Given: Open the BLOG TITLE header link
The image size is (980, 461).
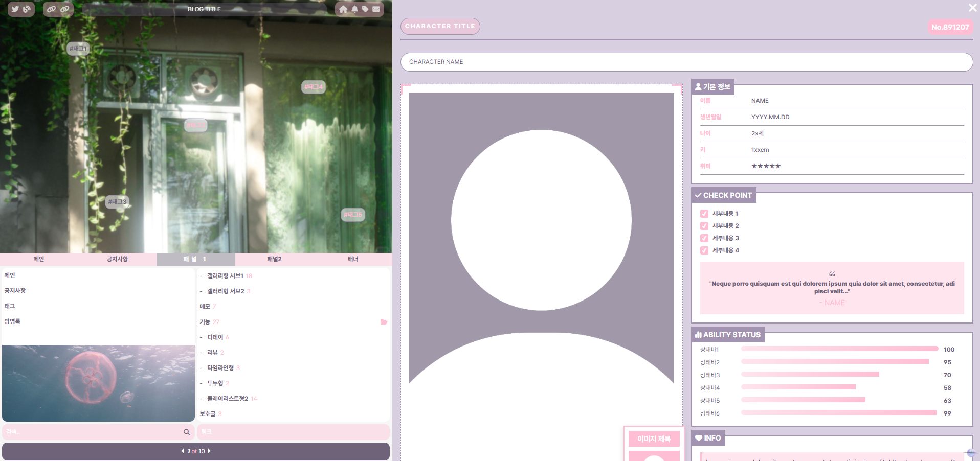Looking at the screenshot, I should coord(204,9).
